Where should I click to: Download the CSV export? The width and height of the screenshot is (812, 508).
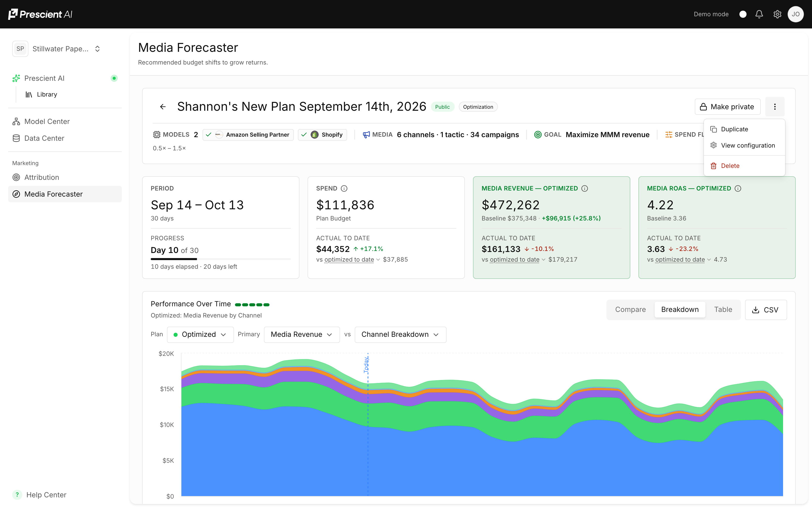(766, 310)
